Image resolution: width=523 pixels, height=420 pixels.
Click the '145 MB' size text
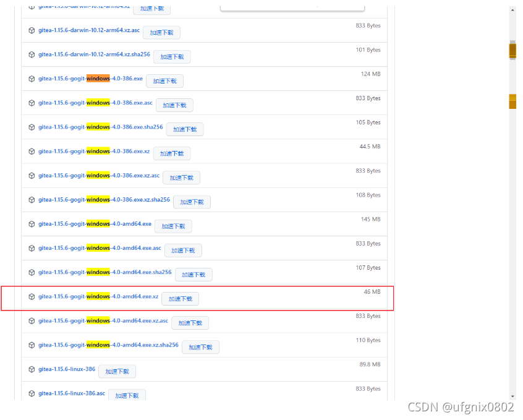pyautogui.click(x=370, y=220)
